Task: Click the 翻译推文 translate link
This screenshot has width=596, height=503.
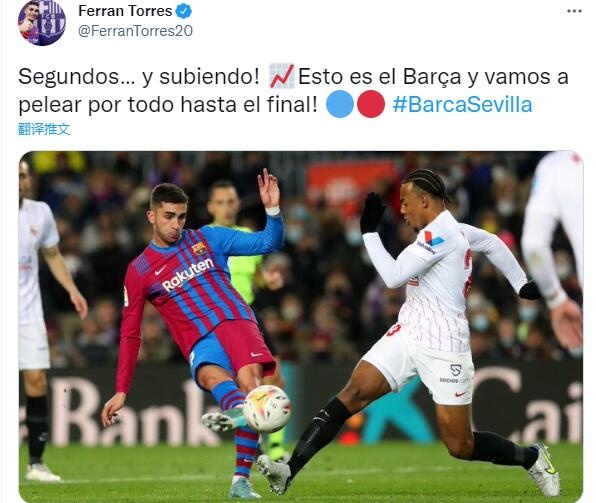Action: click(x=44, y=129)
